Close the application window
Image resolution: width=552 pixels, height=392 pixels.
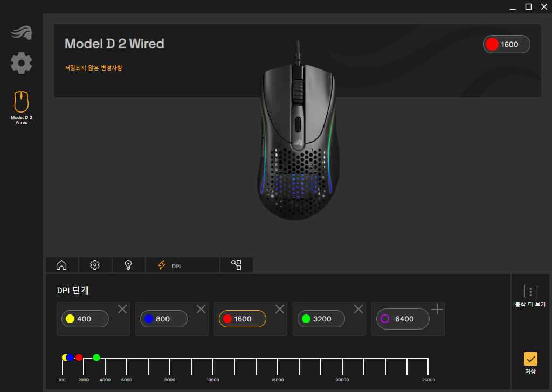pos(544,6)
